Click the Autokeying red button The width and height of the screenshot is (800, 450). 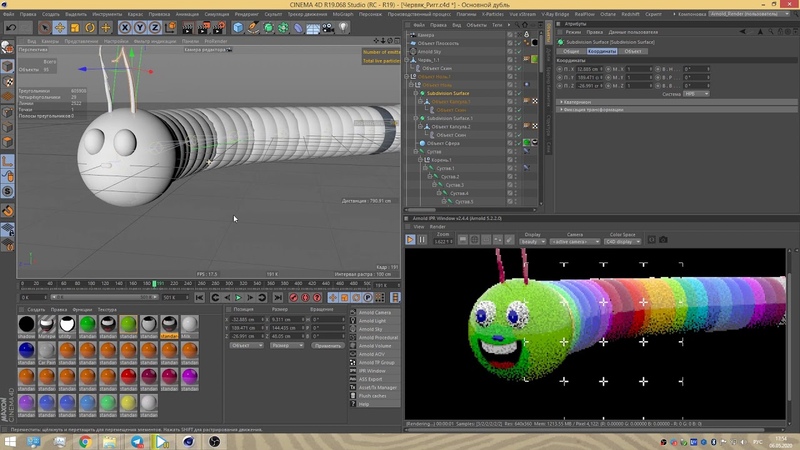[x=305, y=297]
